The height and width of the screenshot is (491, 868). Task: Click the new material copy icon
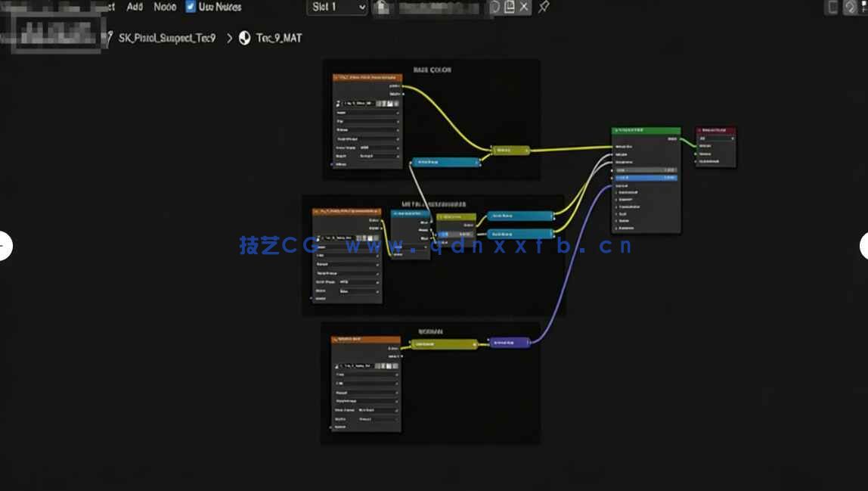click(x=510, y=8)
